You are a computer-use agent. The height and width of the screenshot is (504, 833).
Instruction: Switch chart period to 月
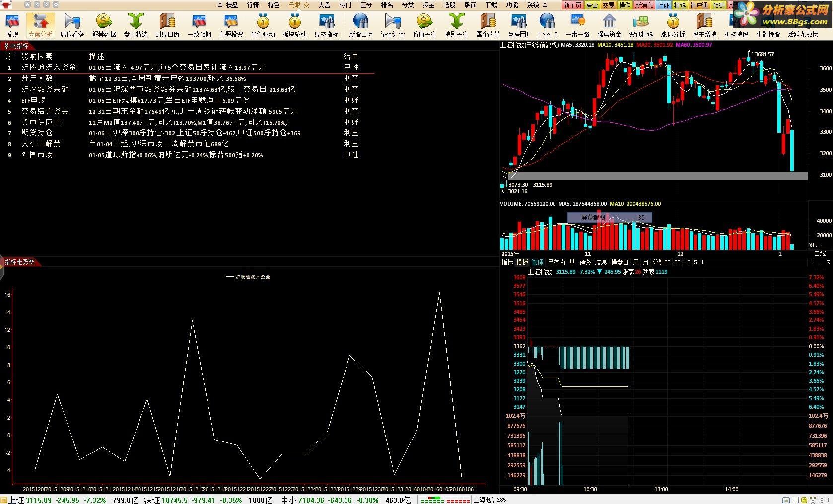coord(645,262)
